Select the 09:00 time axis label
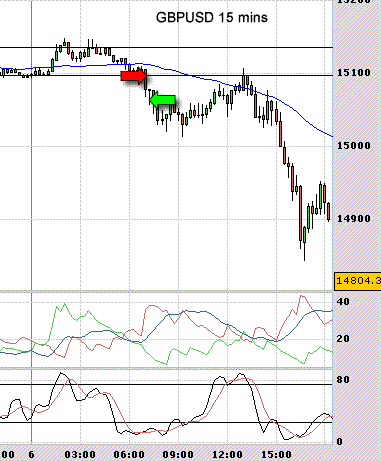The image size is (381, 461). pyautogui.click(x=178, y=454)
